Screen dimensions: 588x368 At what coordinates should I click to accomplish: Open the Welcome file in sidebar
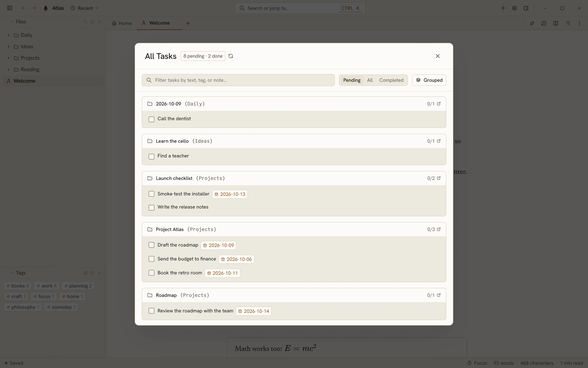pos(53,81)
